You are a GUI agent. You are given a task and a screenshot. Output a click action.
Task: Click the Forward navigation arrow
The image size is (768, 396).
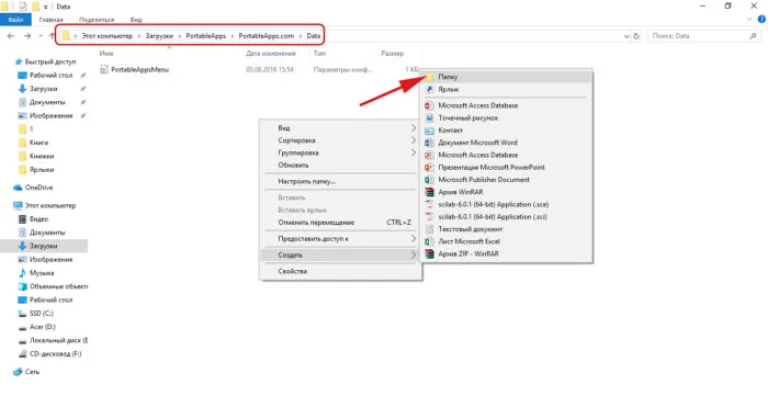27,36
